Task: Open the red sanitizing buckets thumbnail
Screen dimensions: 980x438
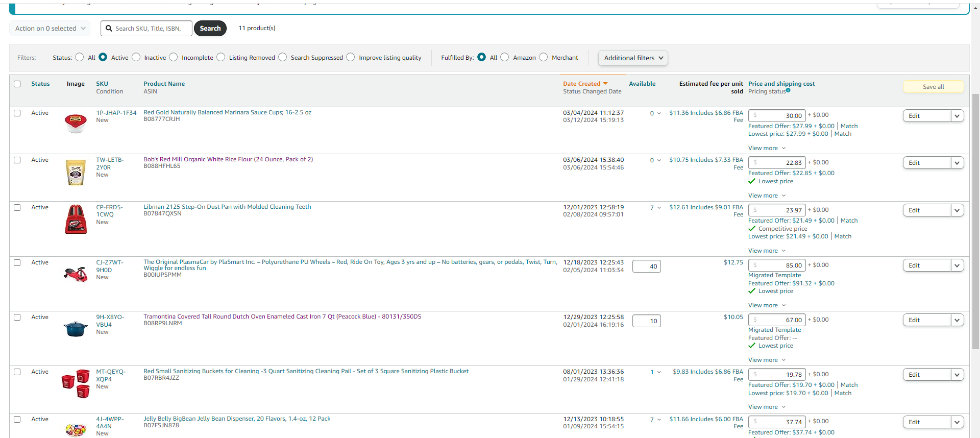Action: click(x=76, y=383)
